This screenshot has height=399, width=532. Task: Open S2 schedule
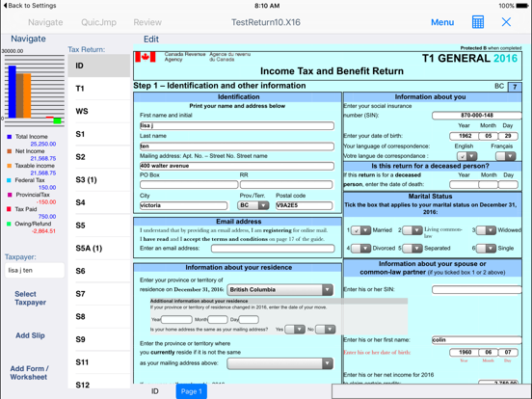click(98, 157)
